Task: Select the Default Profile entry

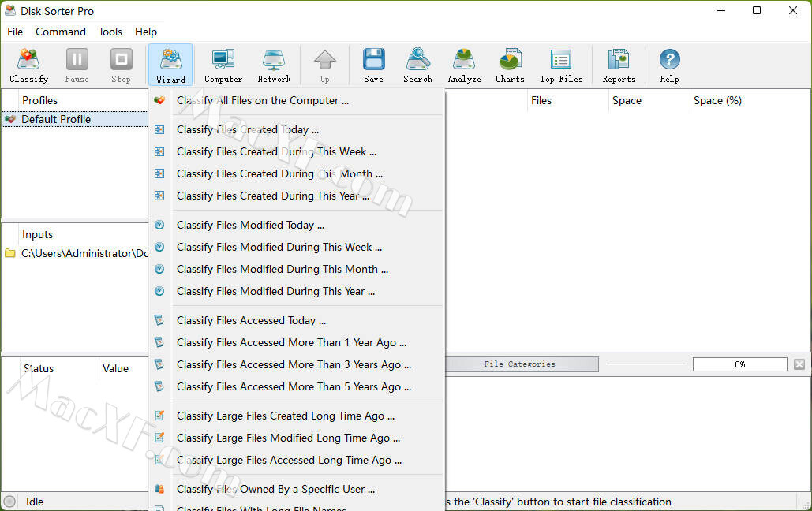Action: (56, 119)
